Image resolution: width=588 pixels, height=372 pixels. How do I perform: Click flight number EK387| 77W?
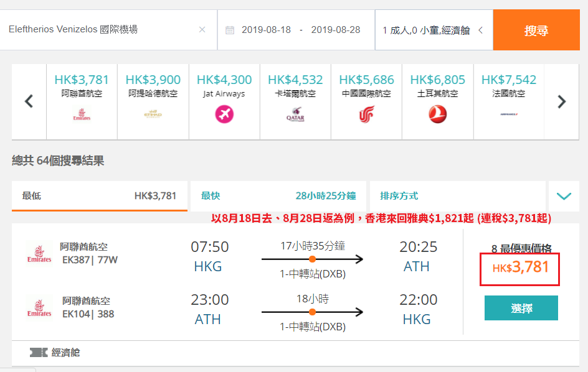(90, 260)
